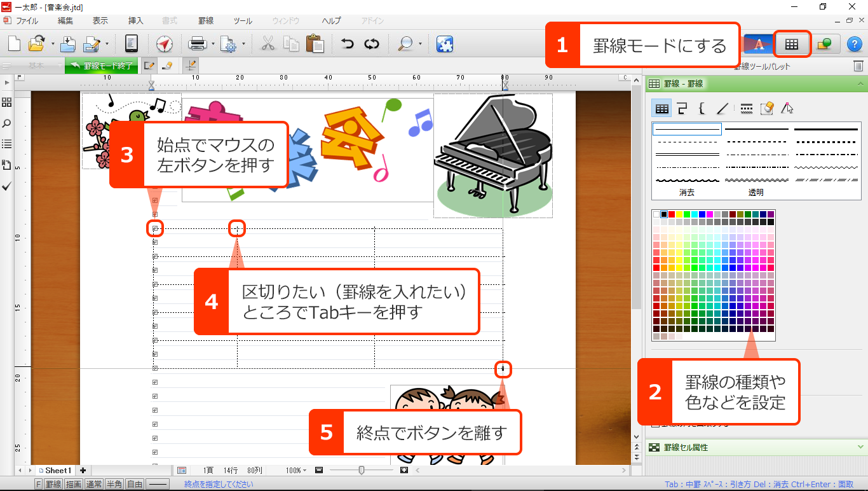Pick the red swatch in color palette
Screen dimensions: 868x491
coord(671,214)
